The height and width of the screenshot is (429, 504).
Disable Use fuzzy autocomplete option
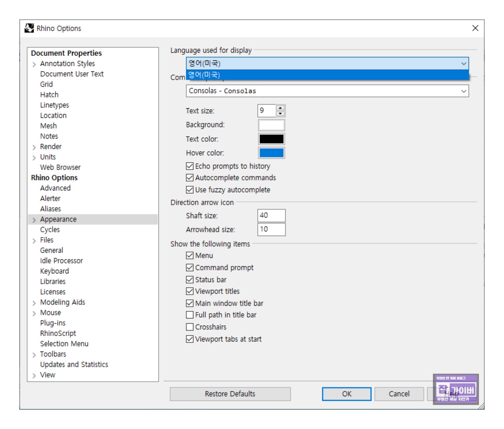click(190, 190)
